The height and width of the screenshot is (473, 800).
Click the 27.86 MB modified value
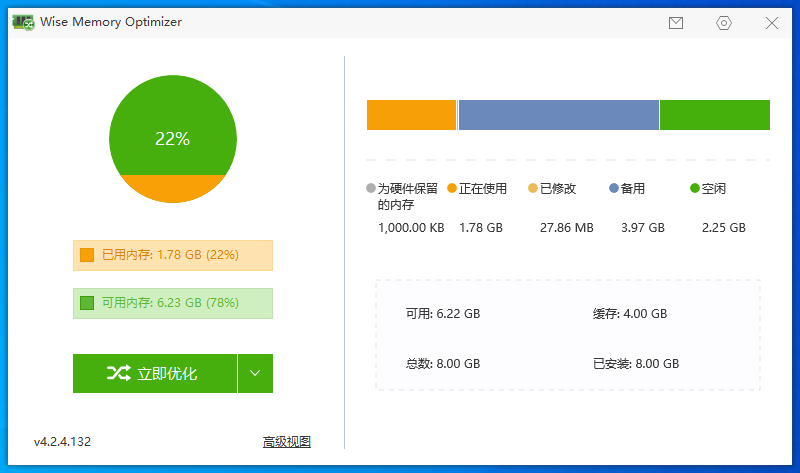(567, 228)
